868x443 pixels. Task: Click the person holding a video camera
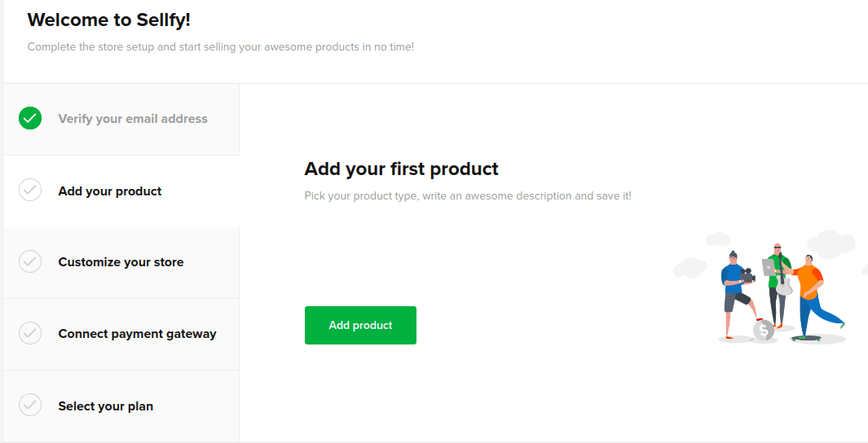[739, 295]
